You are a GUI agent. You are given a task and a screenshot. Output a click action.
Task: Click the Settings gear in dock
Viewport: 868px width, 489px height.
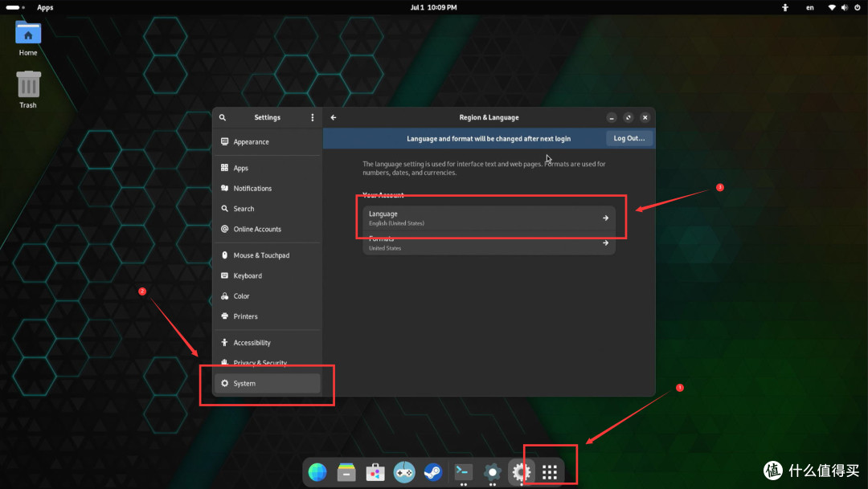coord(521,472)
